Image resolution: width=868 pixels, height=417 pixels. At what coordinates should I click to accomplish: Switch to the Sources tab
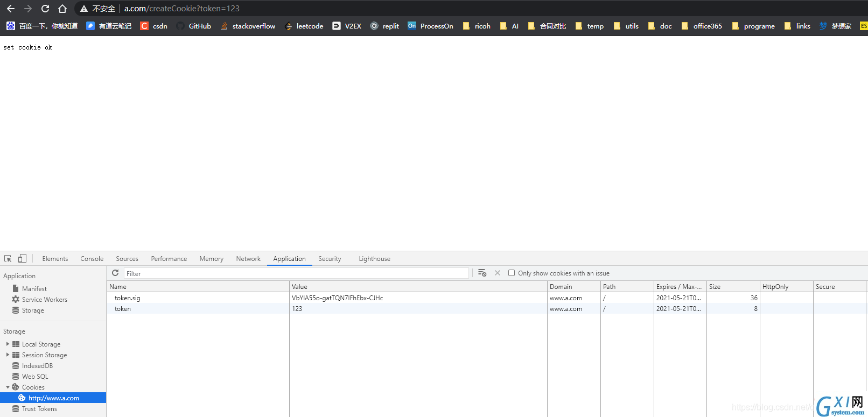(x=127, y=259)
